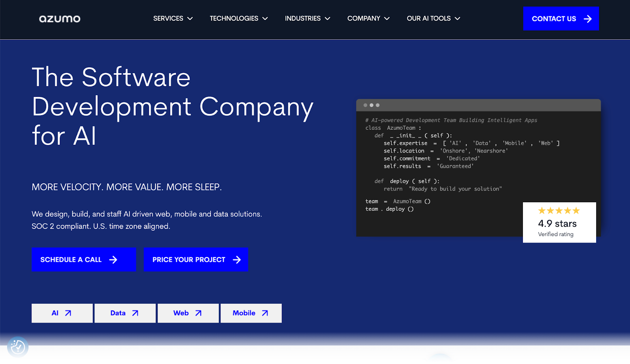The height and width of the screenshot is (364, 630).
Task: Click the 4.9 stars rating card
Action: coord(559,222)
